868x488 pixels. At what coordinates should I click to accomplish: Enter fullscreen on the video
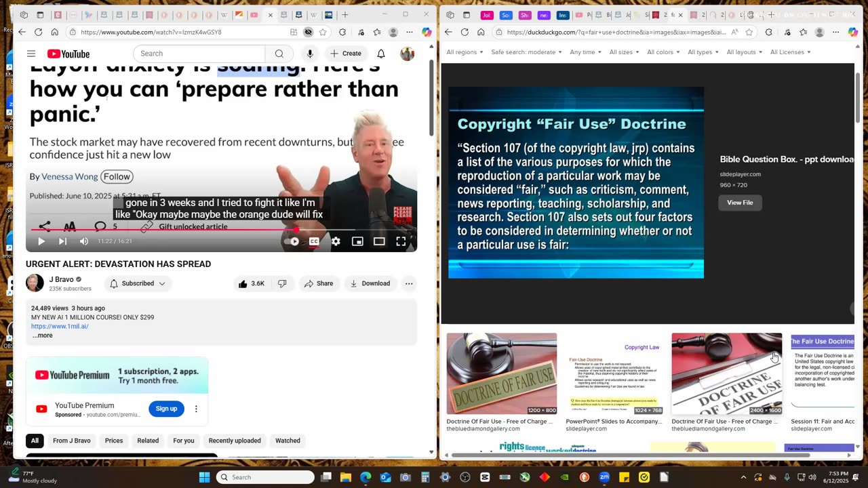tap(401, 241)
